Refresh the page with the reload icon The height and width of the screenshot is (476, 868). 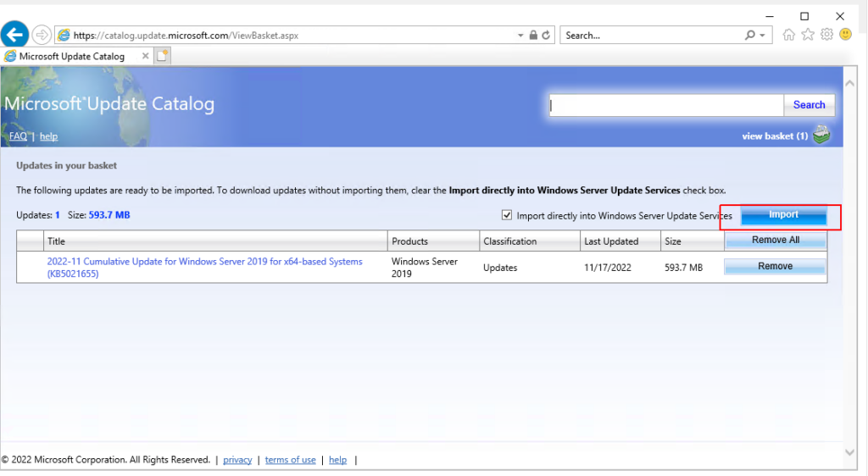[x=546, y=35]
